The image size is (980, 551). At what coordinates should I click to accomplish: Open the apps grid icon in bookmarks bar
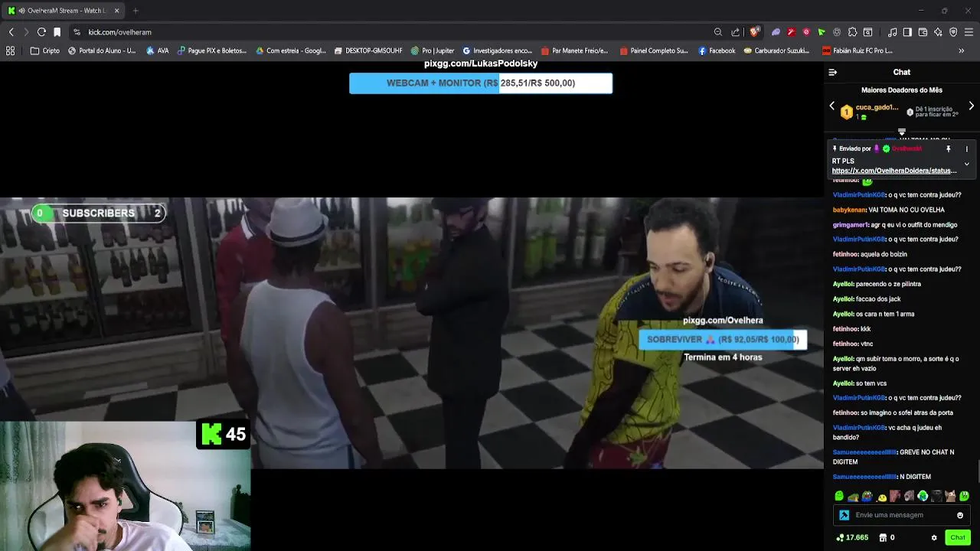click(11, 51)
